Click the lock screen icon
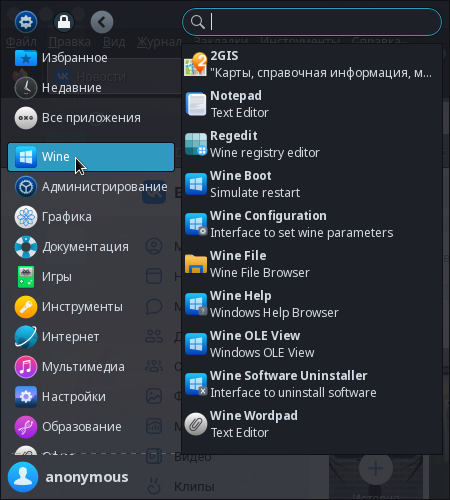450x500 pixels. 64,22
